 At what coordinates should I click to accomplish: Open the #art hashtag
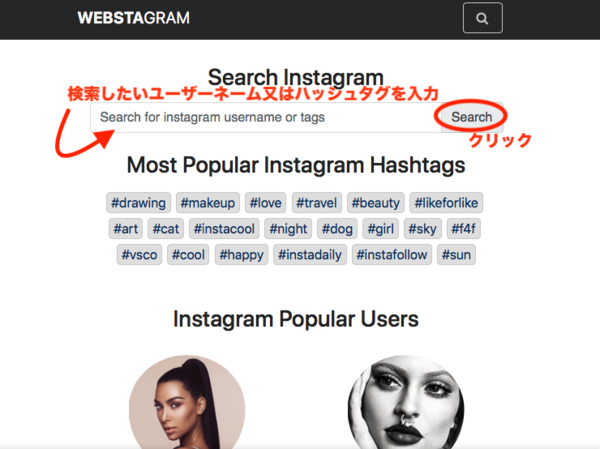pos(126,229)
